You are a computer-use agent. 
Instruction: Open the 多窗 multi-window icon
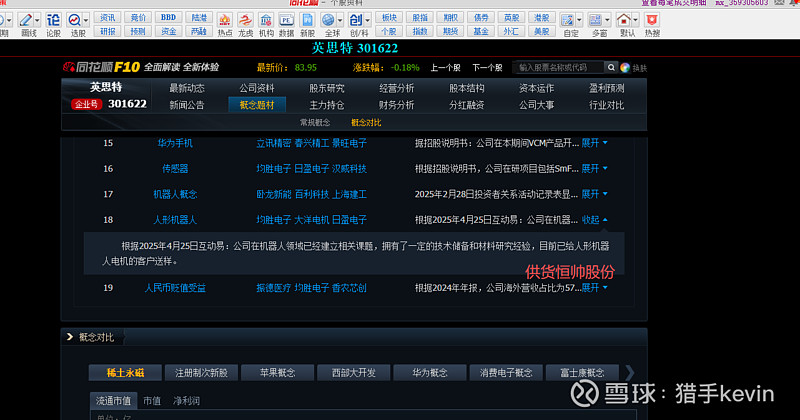click(595, 20)
